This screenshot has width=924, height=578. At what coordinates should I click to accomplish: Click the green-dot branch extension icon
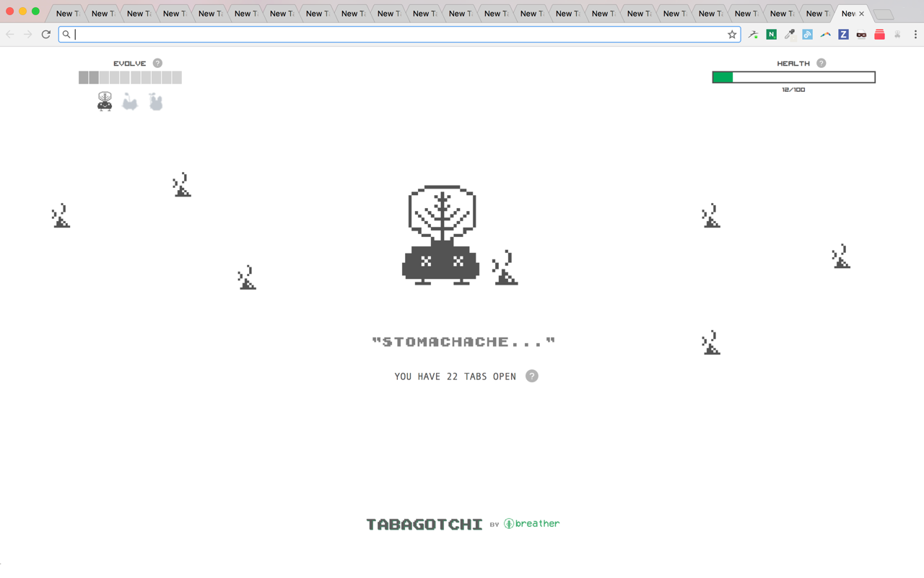(x=754, y=34)
